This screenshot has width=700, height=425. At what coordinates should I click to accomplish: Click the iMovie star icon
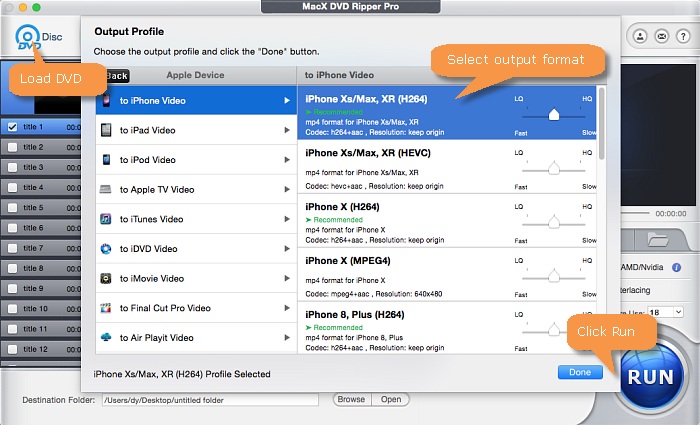(106, 278)
